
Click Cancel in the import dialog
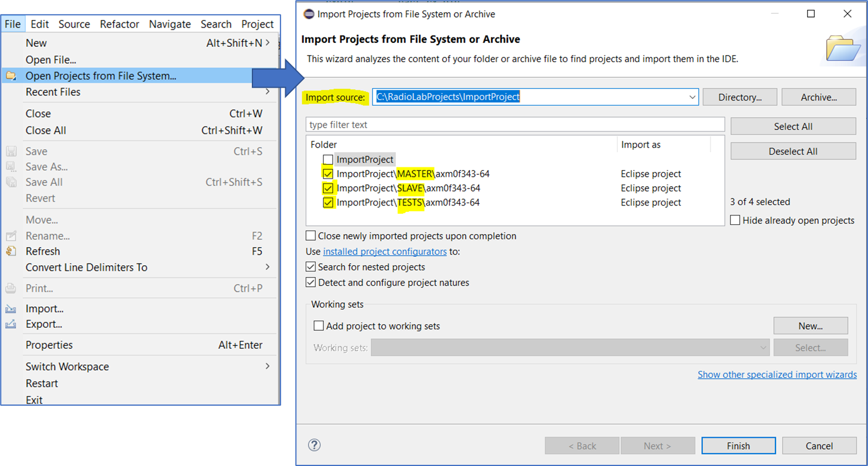pos(819,446)
